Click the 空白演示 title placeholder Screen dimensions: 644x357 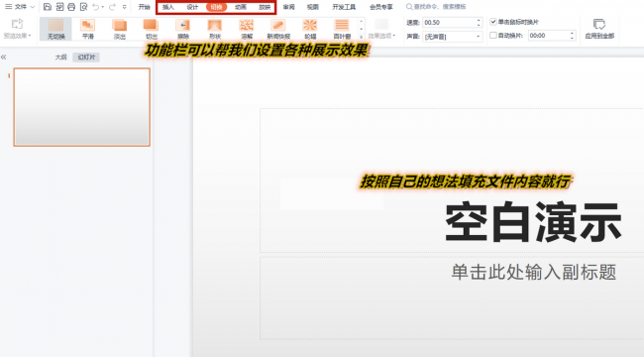(533, 222)
